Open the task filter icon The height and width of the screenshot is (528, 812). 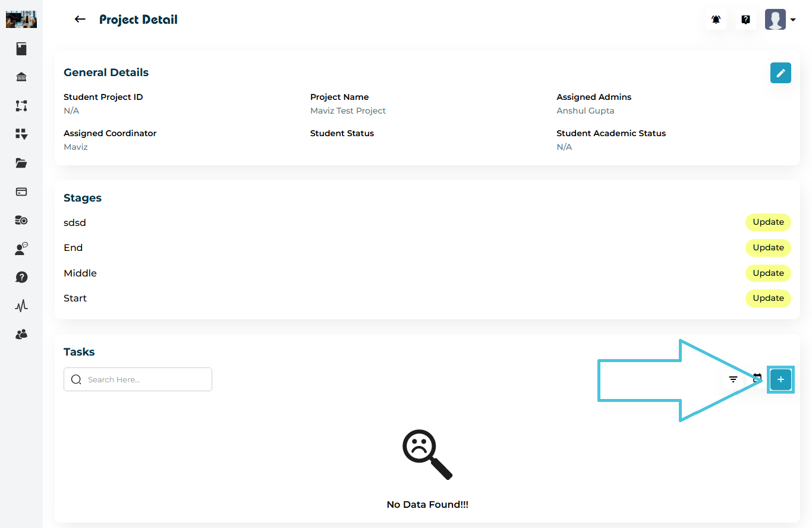point(734,379)
